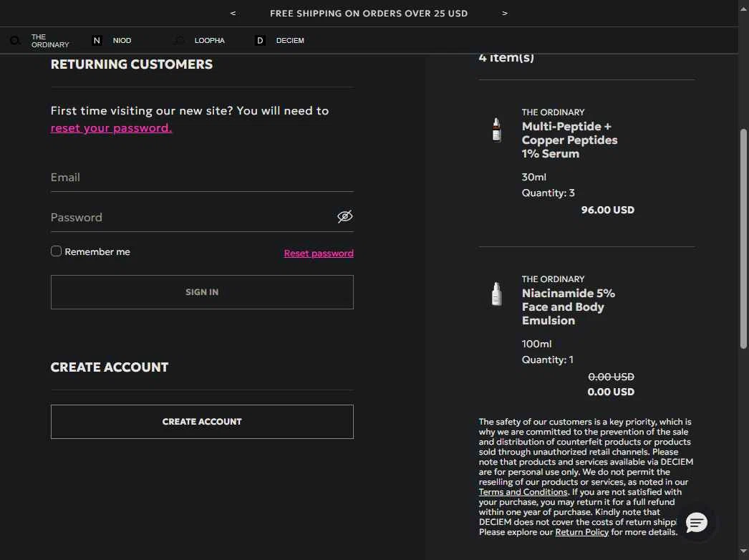Screen dimensions: 749x560
Task: Click the NIOD 'N' logo icon
Action: point(97,41)
